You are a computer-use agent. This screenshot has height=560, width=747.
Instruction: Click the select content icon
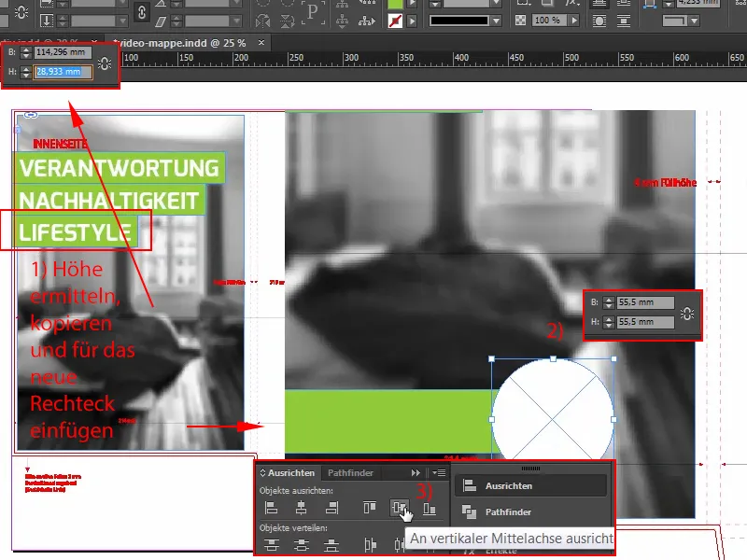[342, 21]
